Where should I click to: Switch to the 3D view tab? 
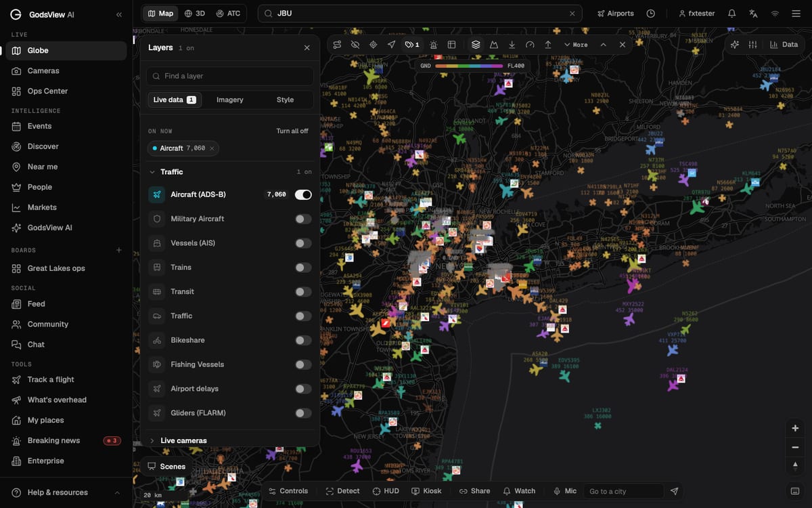click(195, 14)
